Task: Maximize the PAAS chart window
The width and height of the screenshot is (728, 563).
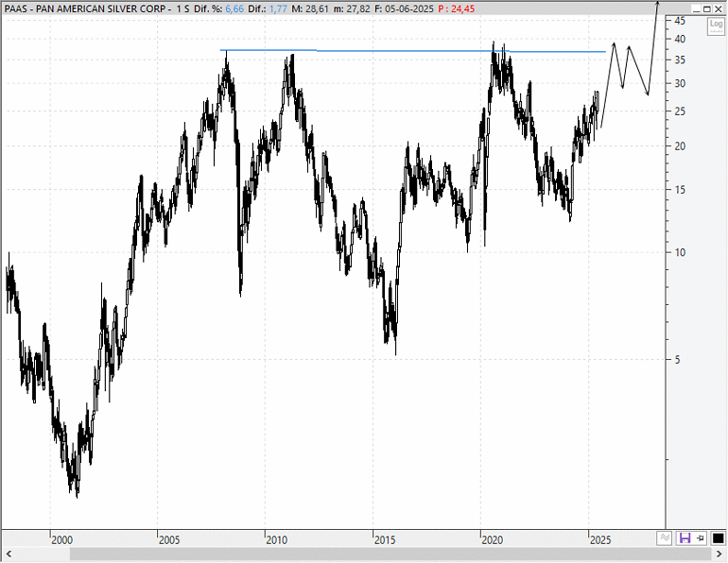Action: click(706, 9)
